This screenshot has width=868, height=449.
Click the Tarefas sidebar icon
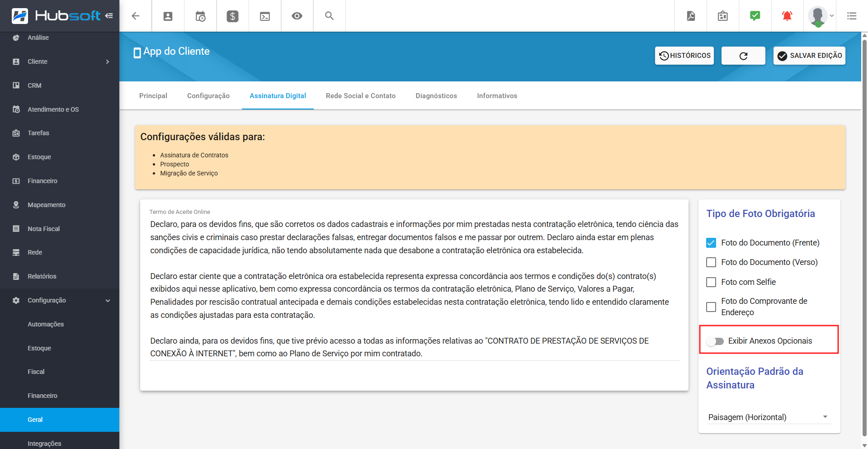point(16,133)
